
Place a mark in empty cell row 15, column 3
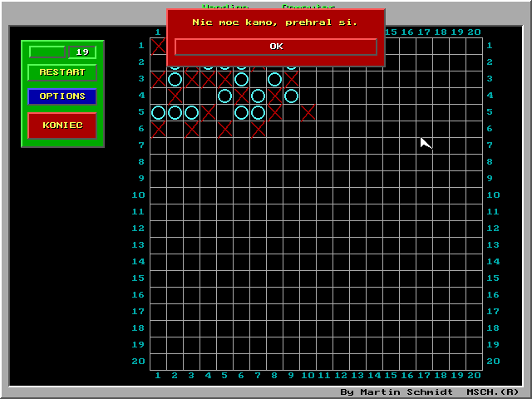(x=191, y=279)
